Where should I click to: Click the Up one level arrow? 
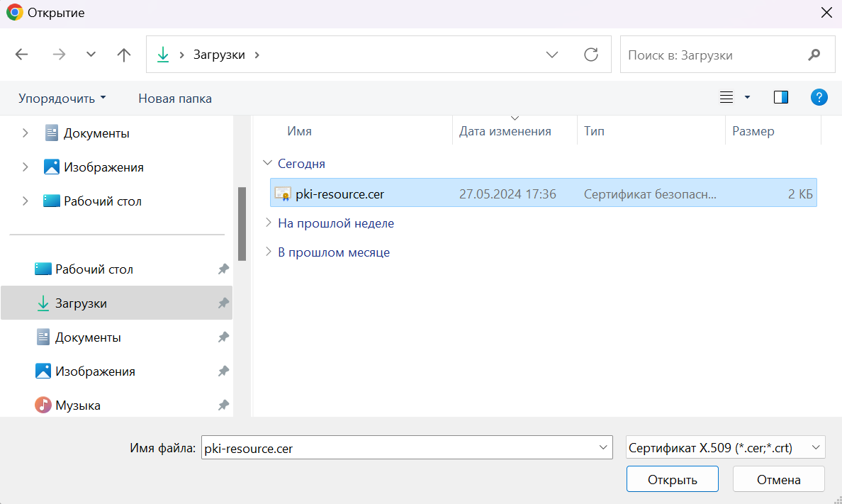pos(124,55)
